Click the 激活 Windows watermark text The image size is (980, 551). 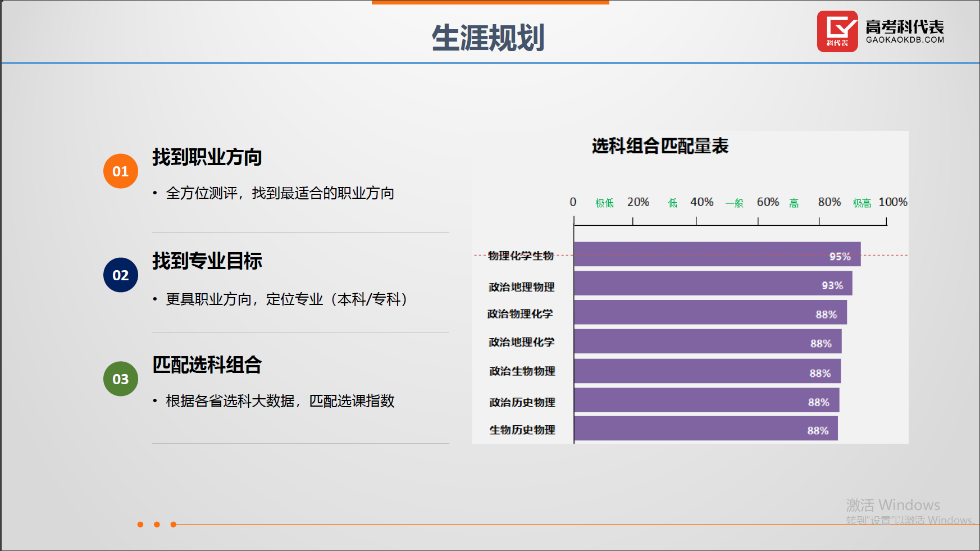tap(893, 505)
